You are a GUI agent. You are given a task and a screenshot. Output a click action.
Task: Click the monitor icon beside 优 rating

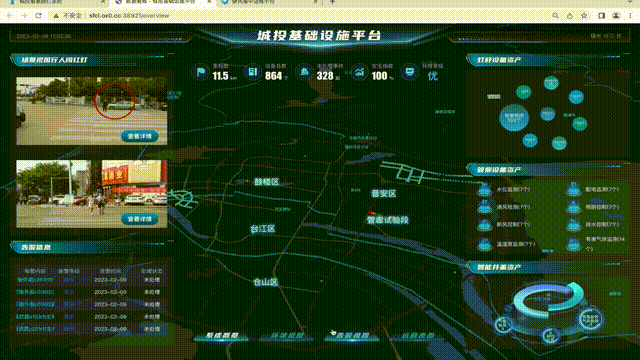pyautogui.click(x=410, y=72)
